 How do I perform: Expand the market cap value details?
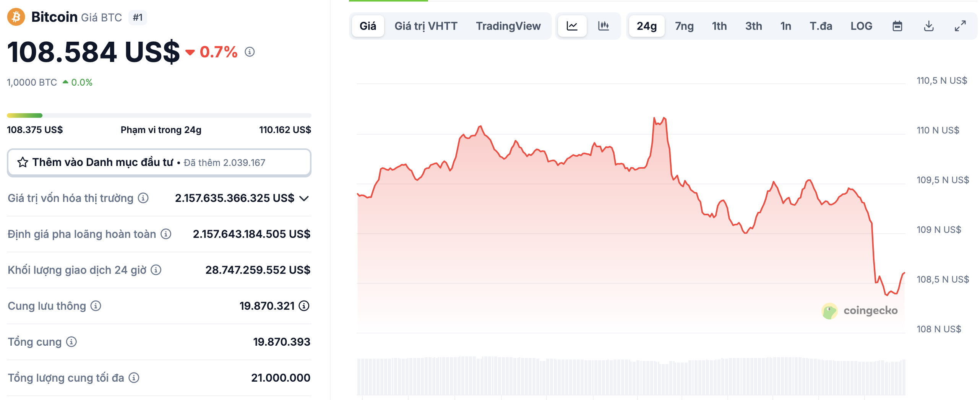304,198
